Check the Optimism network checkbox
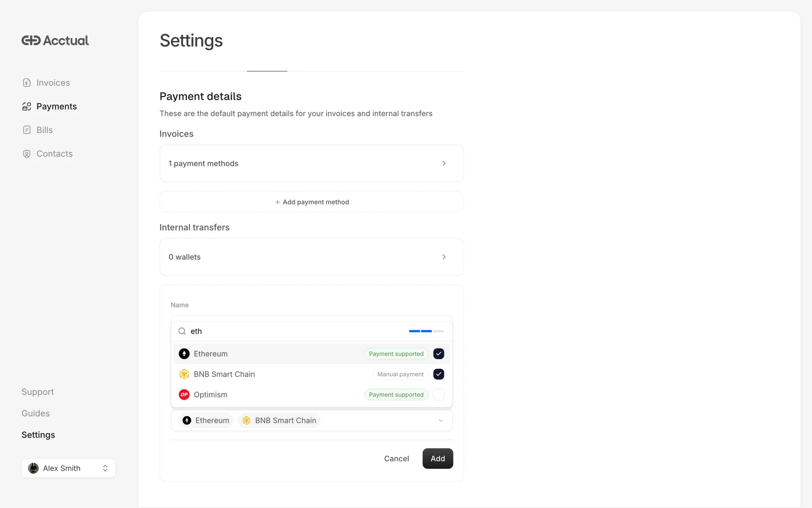Screen dimensions: 812x508 click(x=439, y=395)
